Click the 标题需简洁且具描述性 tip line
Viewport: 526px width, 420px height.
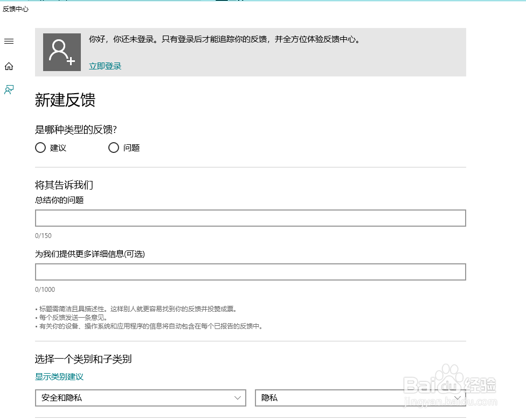click(x=136, y=309)
